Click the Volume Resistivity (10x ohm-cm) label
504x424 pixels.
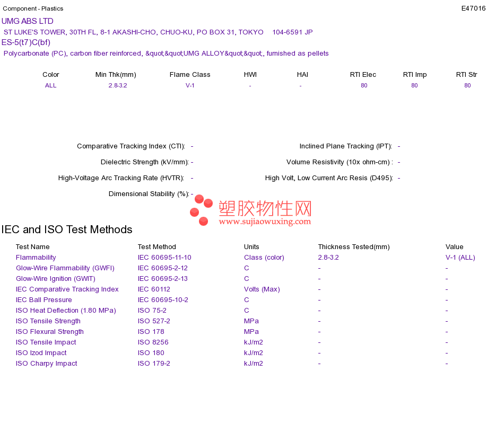click(x=340, y=162)
